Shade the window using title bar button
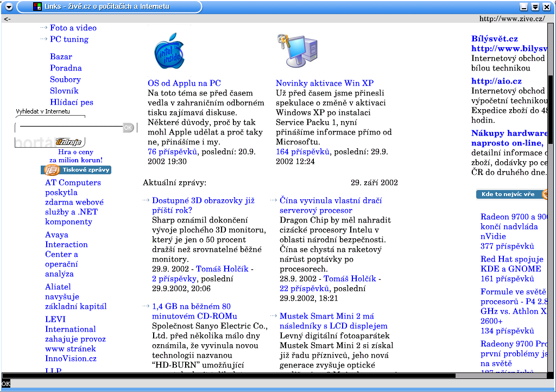 click(x=535, y=7)
